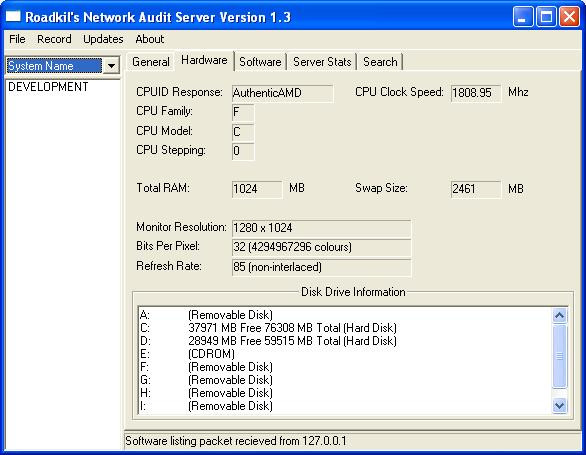The image size is (586, 455).
Task: Switch to the Software tab
Action: click(260, 62)
